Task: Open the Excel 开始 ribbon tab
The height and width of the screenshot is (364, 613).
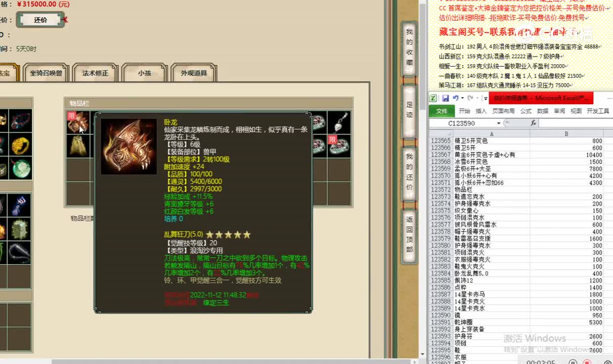Action: click(x=464, y=111)
